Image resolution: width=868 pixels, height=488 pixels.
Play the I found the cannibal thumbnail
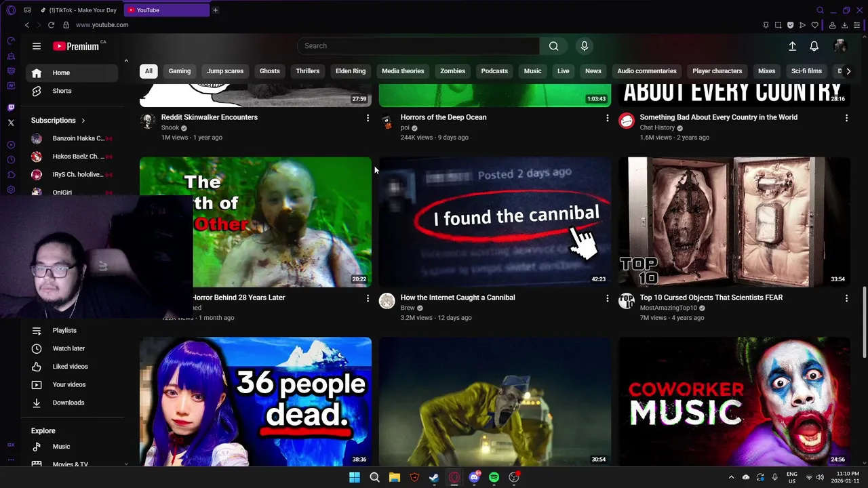point(495,222)
